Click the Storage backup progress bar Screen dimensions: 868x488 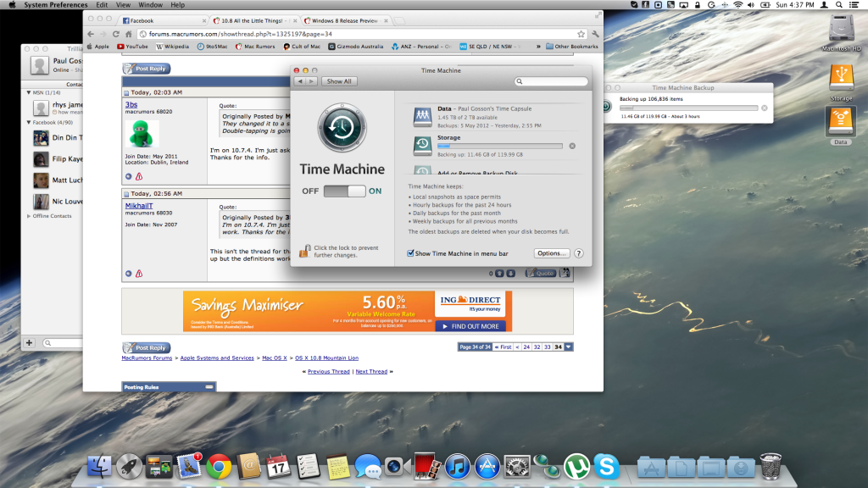pos(500,146)
